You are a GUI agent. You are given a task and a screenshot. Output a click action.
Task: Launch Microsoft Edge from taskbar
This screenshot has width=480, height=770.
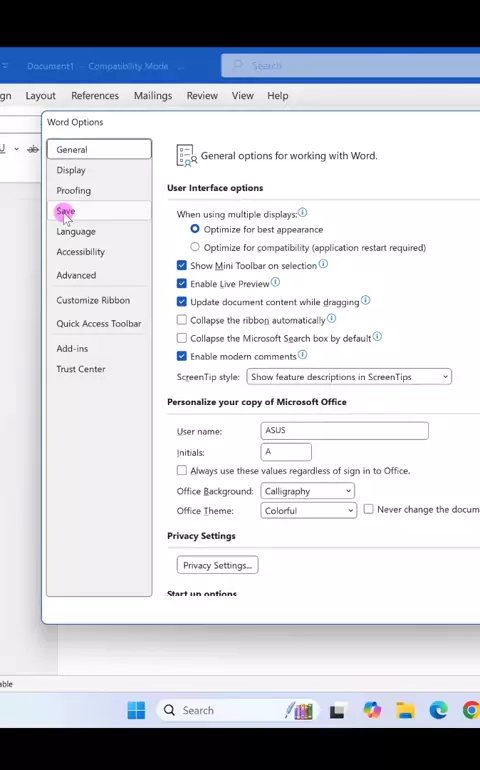(438, 710)
